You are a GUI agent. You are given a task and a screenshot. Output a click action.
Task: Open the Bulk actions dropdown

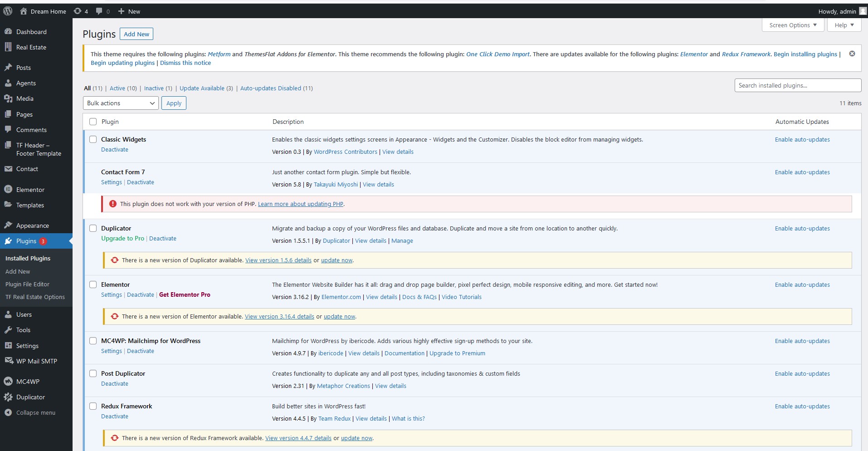(121, 103)
